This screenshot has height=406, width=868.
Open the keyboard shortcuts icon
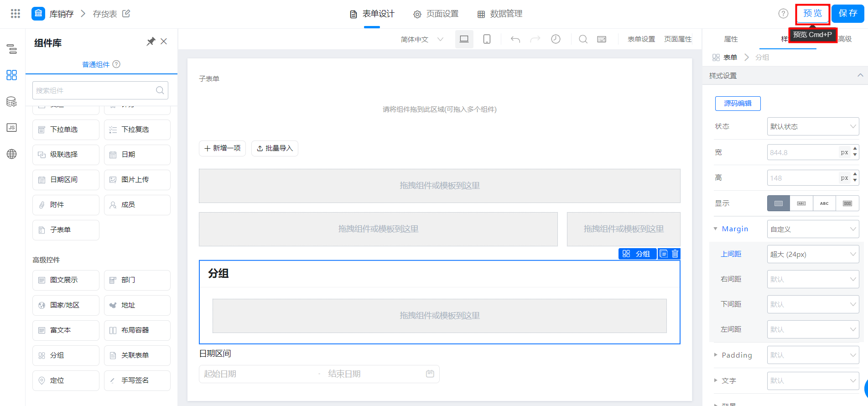602,39
